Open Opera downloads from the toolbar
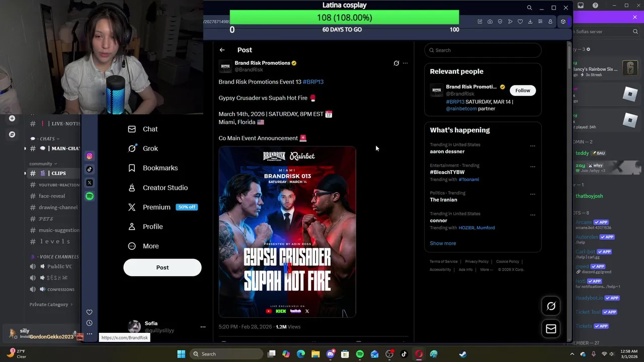644x362 pixels. coord(530,22)
